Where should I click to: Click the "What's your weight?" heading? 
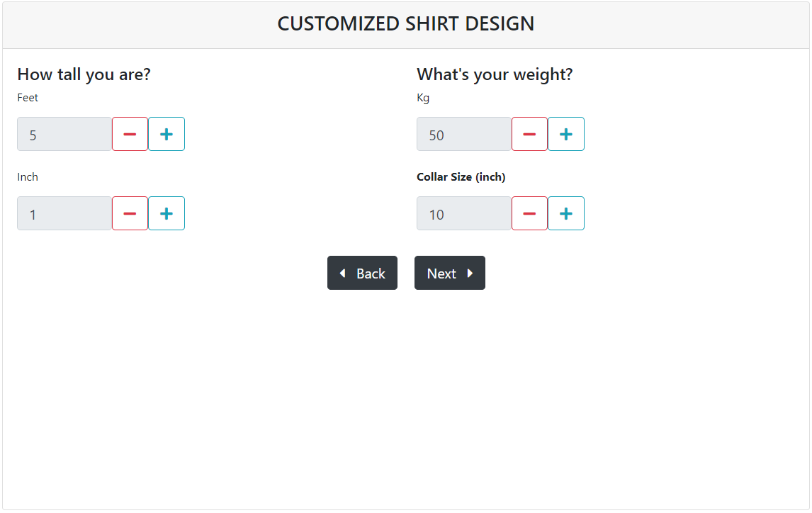pos(495,74)
